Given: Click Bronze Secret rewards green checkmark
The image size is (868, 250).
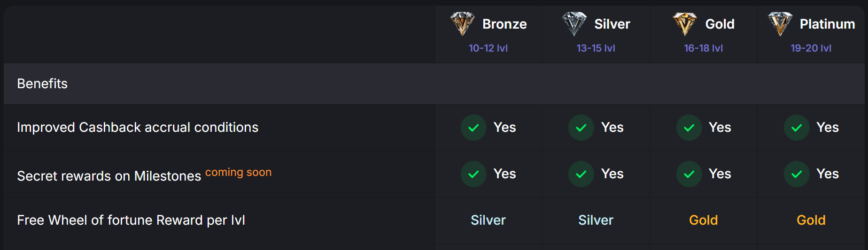Looking at the screenshot, I should pos(473,174).
